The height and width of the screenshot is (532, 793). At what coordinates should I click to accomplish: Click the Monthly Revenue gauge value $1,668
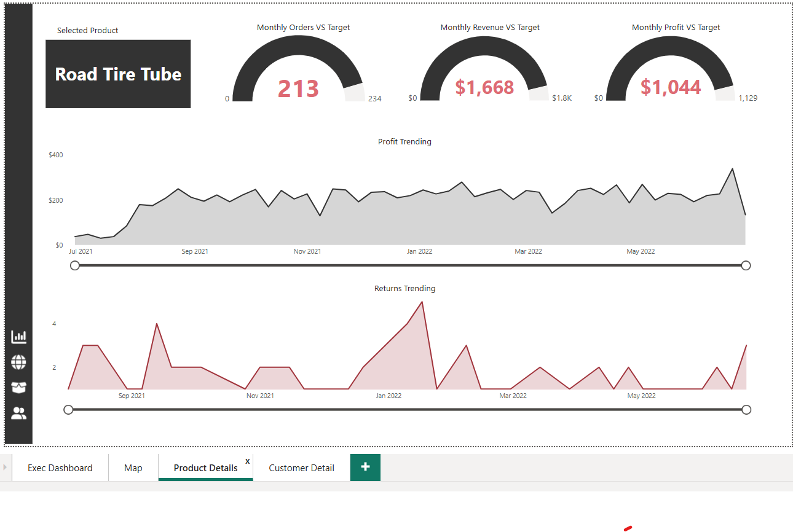tap(484, 87)
